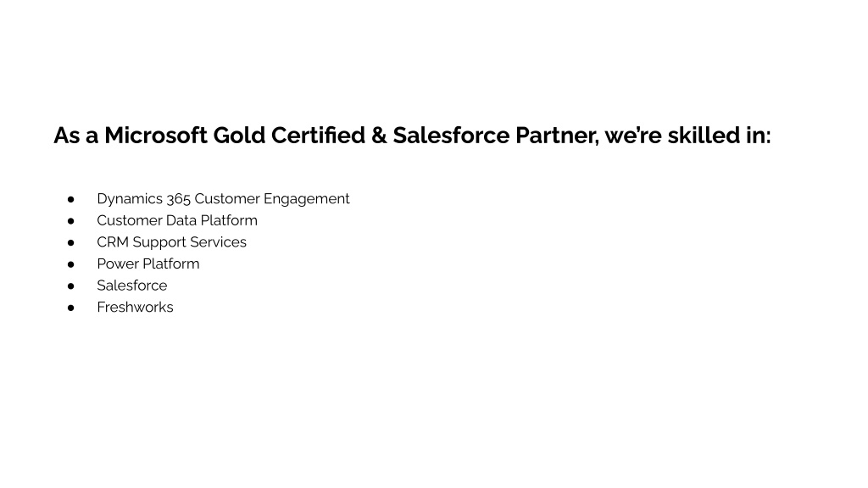Image resolution: width=868 pixels, height=488 pixels.
Task: Click bullet dot beside Salesforce list entry
Action: (71, 286)
